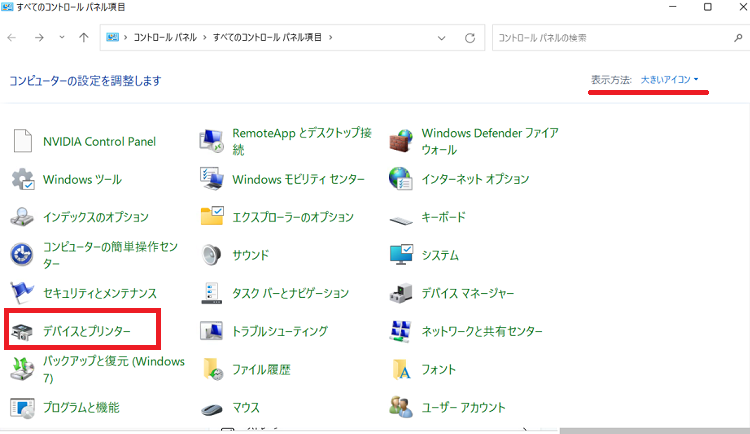
Task: Open デバイスとプリンター icon
Action: pos(22,331)
